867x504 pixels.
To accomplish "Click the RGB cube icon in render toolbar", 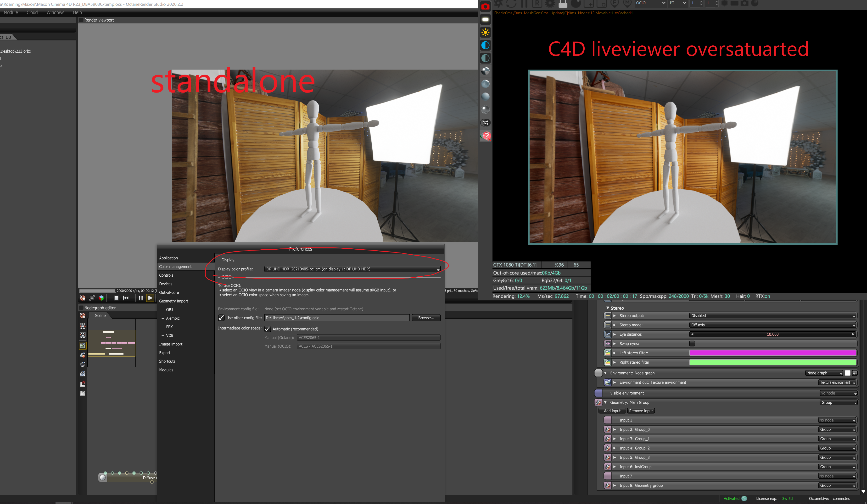I will point(101,298).
